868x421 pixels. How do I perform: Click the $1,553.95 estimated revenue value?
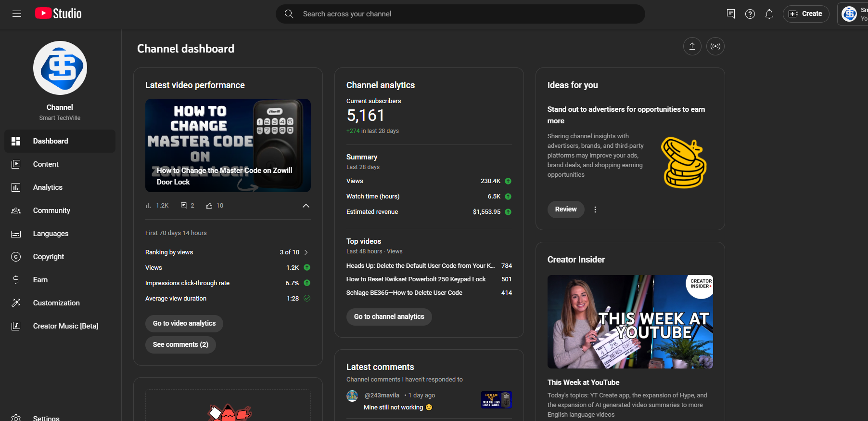(486, 212)
